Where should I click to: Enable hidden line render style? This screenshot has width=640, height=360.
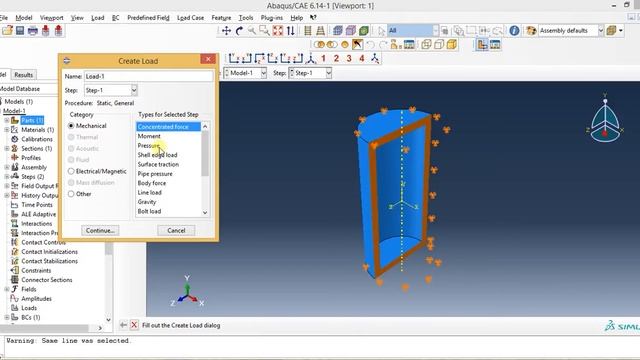click(439, 44)
